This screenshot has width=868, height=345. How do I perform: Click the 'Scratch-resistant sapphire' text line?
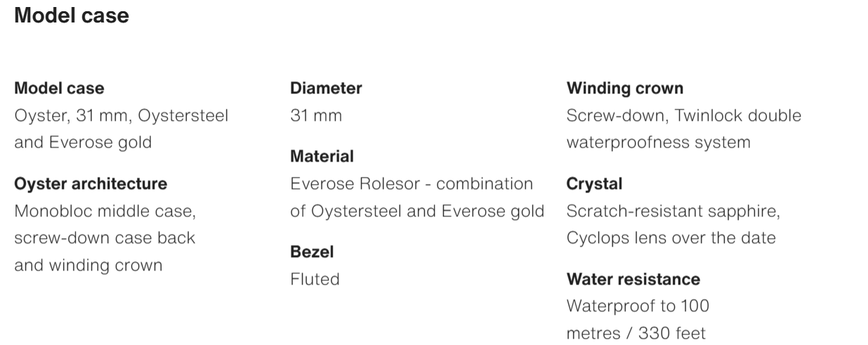(x=673, y=211)
